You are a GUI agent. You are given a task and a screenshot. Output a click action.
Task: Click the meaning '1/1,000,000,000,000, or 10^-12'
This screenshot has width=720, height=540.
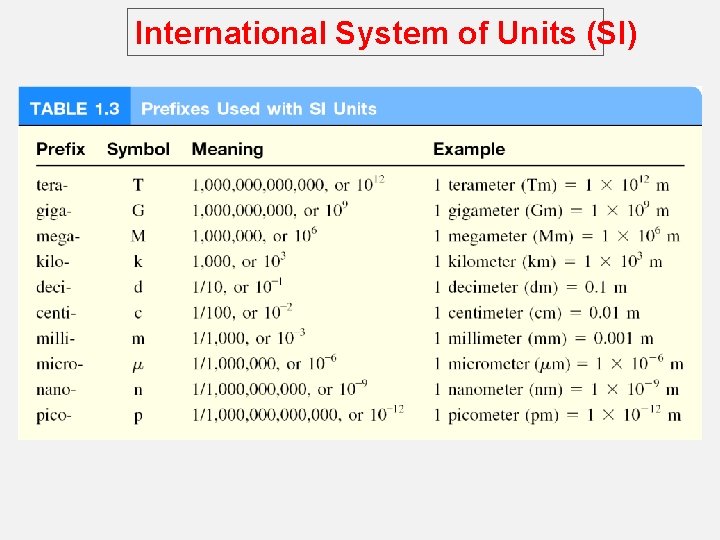click(x=298, y=415)
